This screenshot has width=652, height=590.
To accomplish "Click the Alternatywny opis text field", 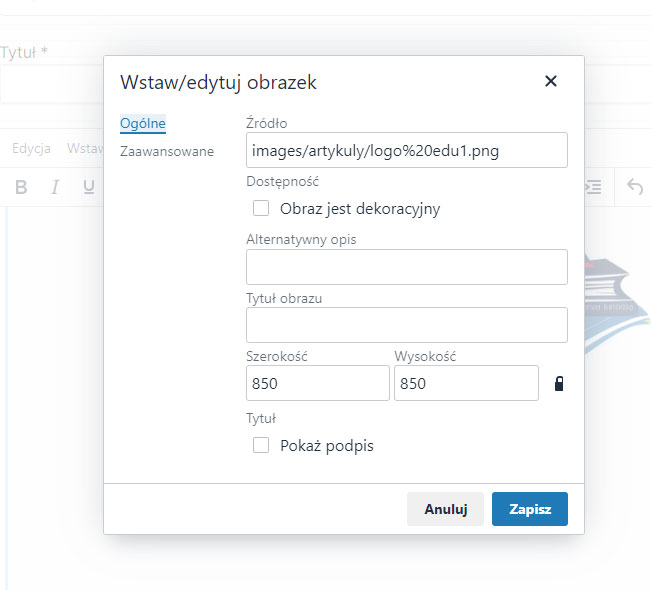I will pos(407,267).
